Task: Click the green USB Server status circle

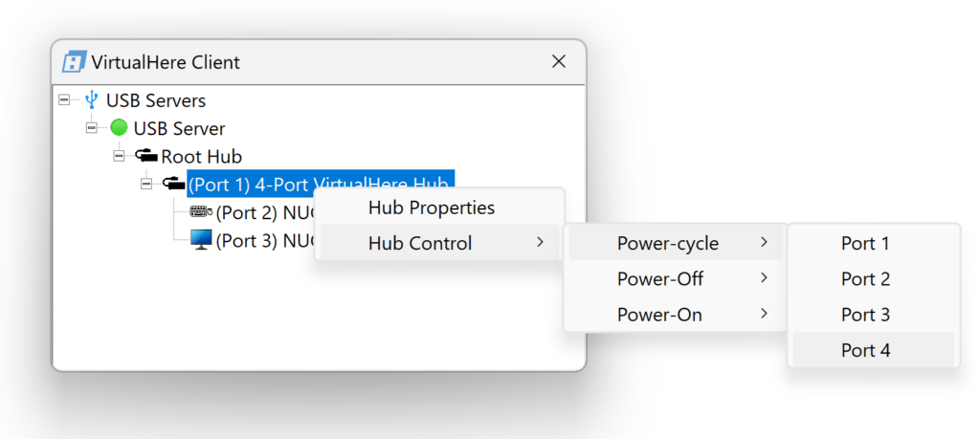Action: point(119,127)
